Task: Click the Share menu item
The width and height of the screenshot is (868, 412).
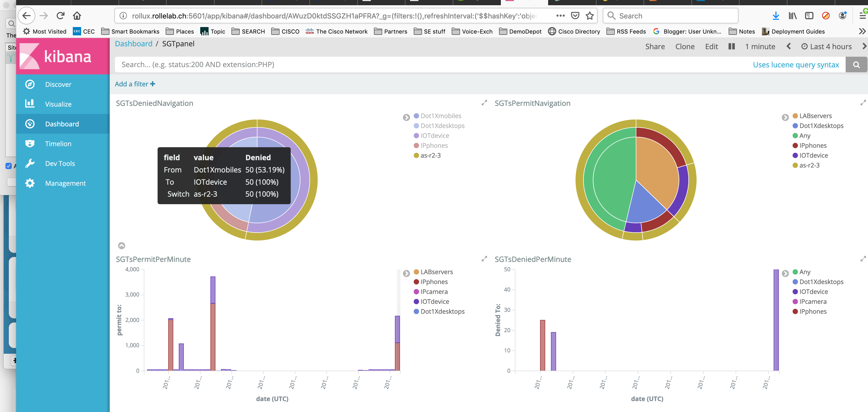Action: click(655, 47)
